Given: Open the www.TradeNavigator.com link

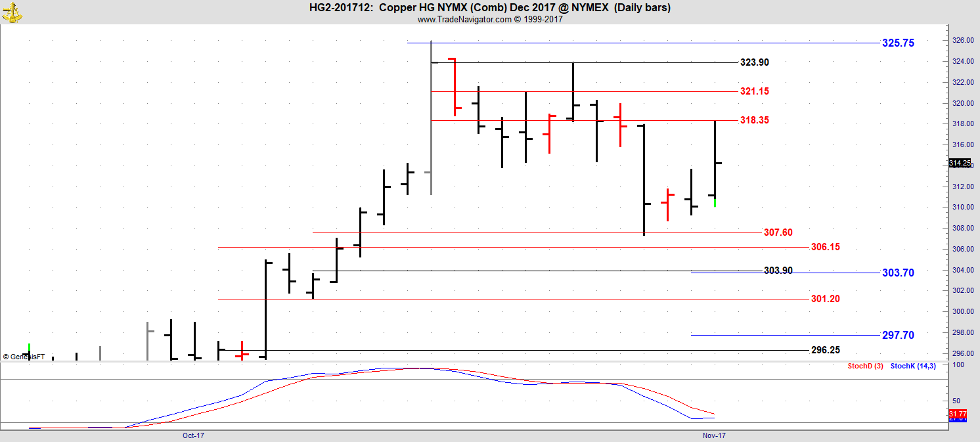Looking at the screenshot, I should [464, 20].
